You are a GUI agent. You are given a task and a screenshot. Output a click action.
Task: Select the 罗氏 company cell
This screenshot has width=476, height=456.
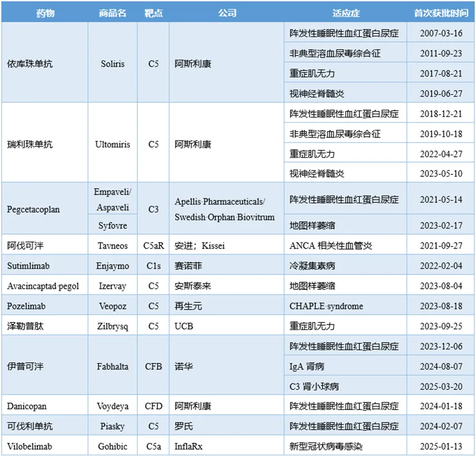coord(183,426)
